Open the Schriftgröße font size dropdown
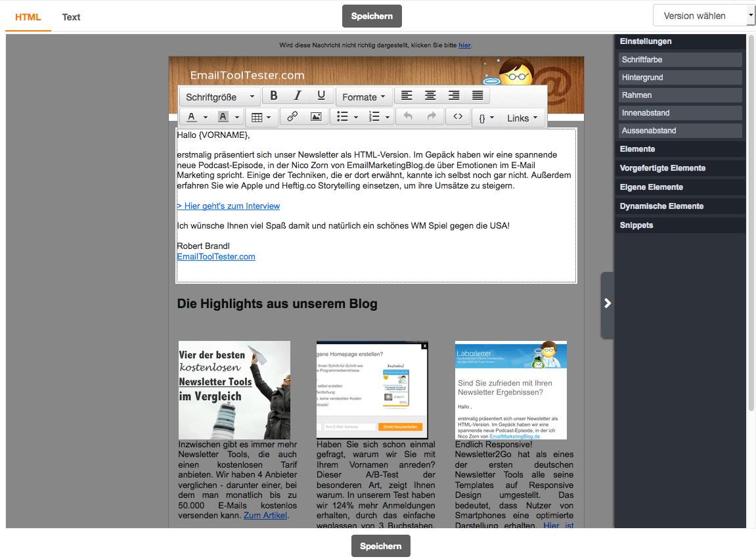Image resolution: width=756 pixels, height=559 pixels. 219,97
